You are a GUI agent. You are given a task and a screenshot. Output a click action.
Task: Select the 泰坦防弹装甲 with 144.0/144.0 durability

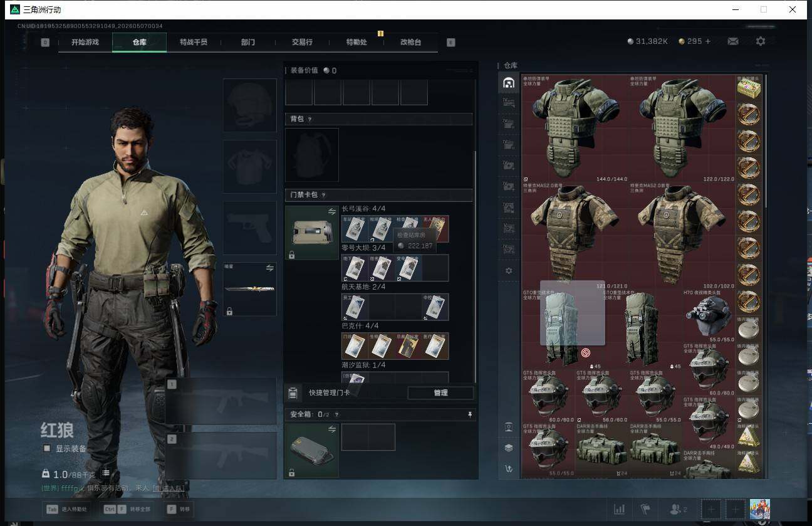pyautogui.click(x=575, y=129)
